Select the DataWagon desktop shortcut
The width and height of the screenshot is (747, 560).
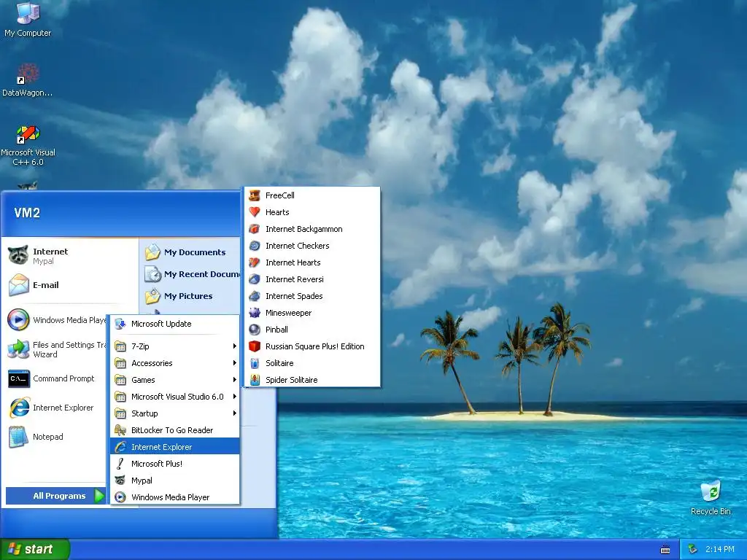(x=28, y=79)
